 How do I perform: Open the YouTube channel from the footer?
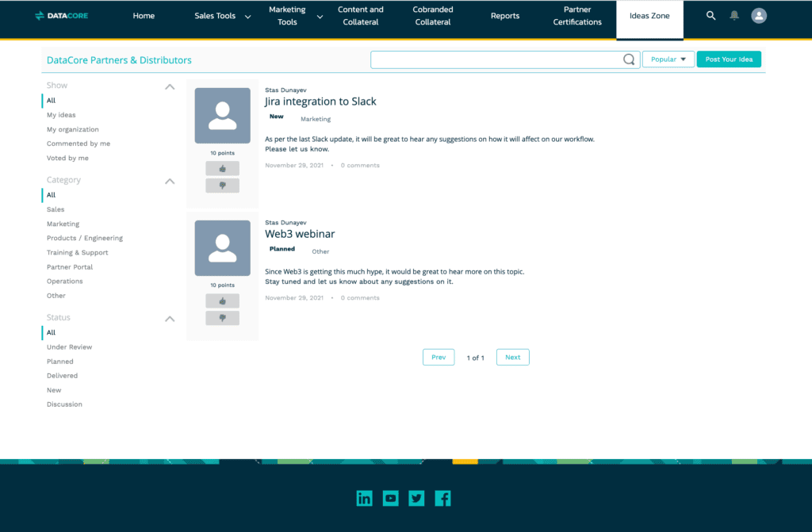[390, 499]
